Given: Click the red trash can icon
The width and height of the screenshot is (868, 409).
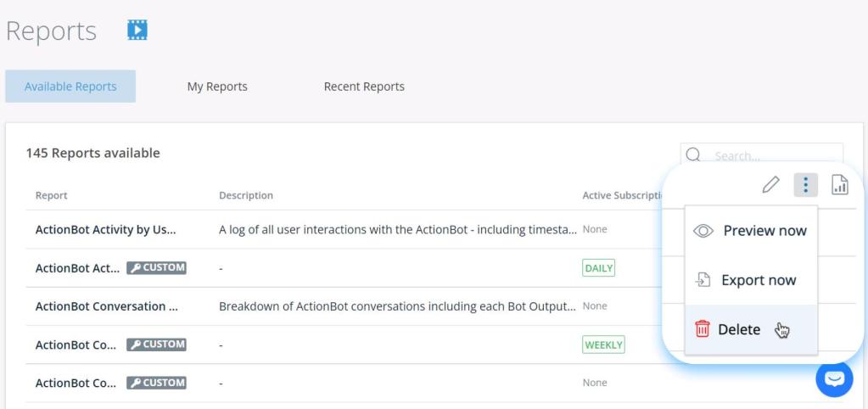Looking at the screenshot, I should (702, 329).
